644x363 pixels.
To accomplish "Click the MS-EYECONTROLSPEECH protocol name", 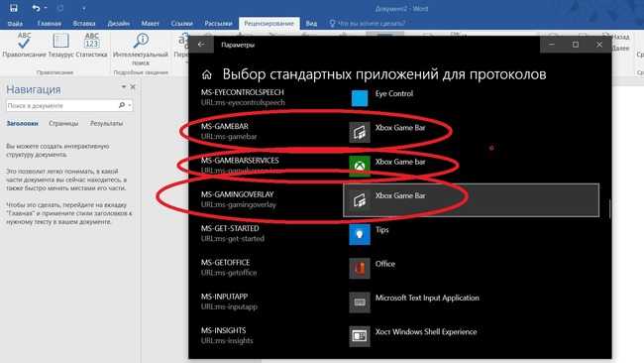I will pos(243,92).
